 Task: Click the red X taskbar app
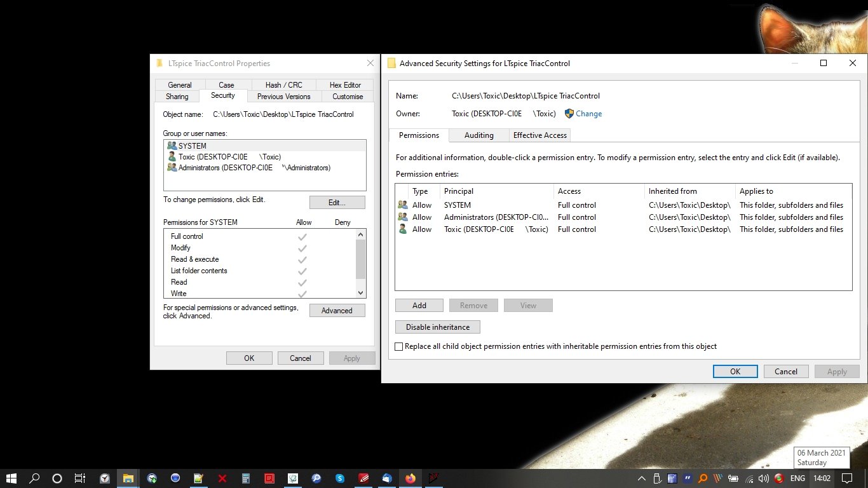point(222,478)
